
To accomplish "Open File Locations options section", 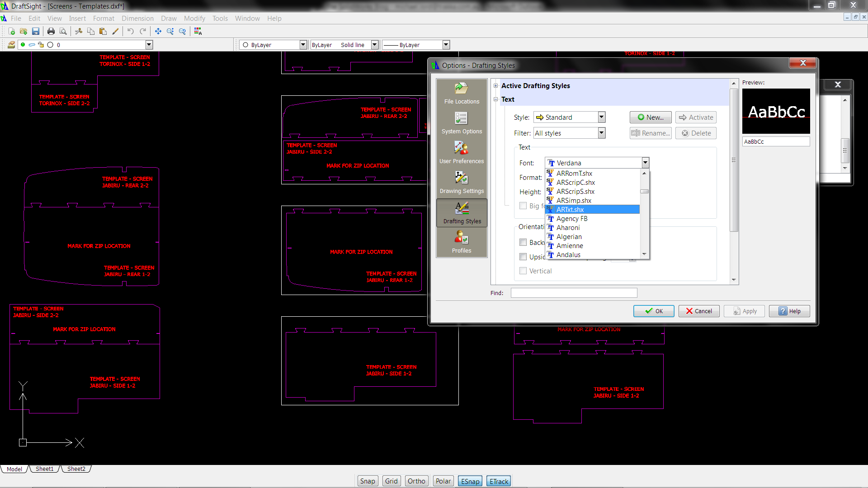I will pos(462,94).
